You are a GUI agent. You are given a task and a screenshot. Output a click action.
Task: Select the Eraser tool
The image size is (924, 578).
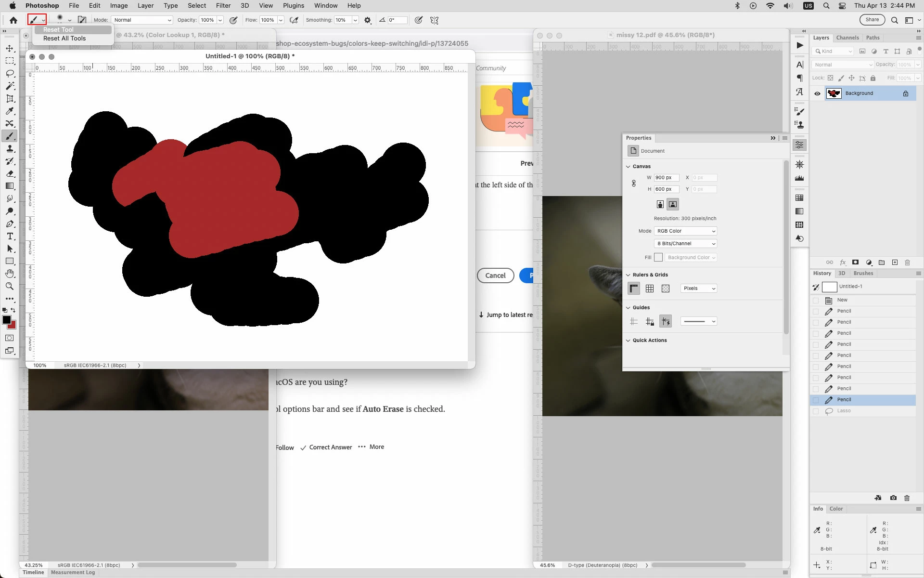[x=10, y=174]
